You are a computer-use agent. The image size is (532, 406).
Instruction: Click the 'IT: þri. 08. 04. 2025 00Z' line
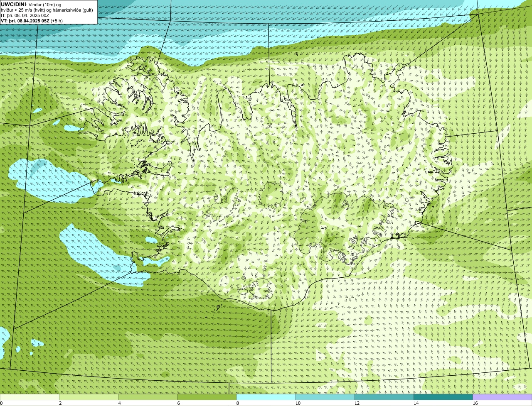(25, 15)
